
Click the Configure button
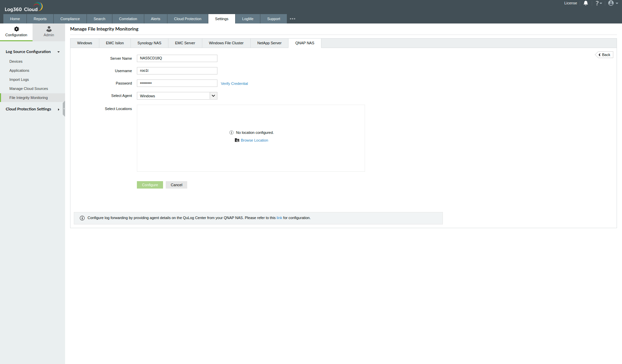click(150, 185)
